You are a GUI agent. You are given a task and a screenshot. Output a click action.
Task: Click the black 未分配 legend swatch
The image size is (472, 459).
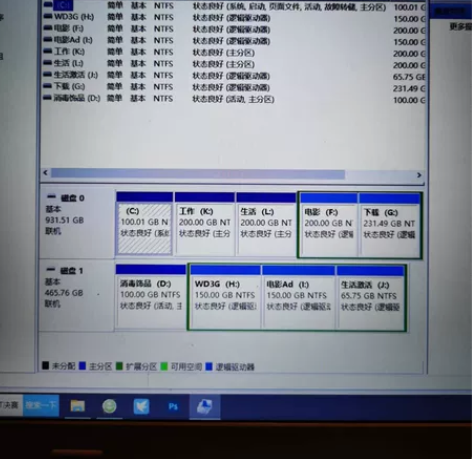[46, 365]
